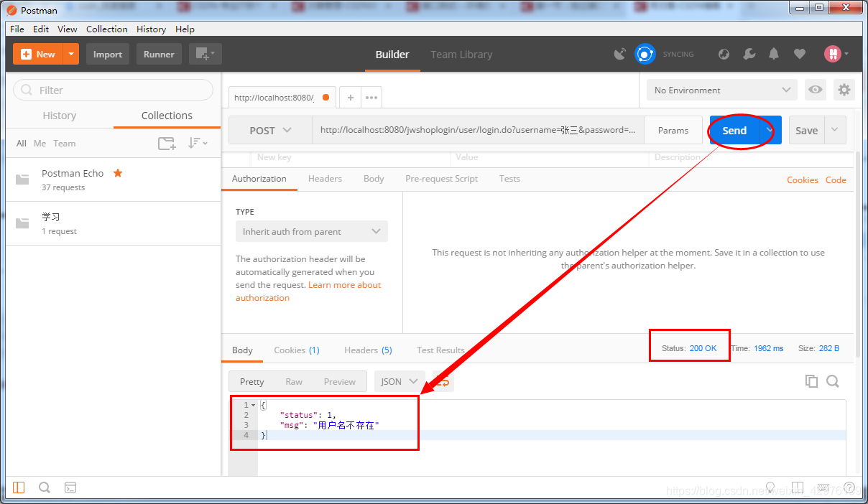Open the Collection menu
Image resolution: width=868 pixels, height=504 pixels.
106,29
